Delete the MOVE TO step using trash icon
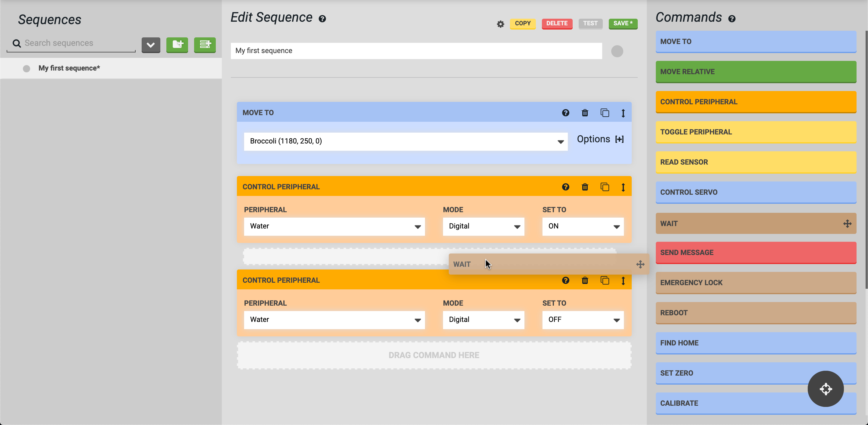Screen dimensions: 868x425 tap(585, 113)
